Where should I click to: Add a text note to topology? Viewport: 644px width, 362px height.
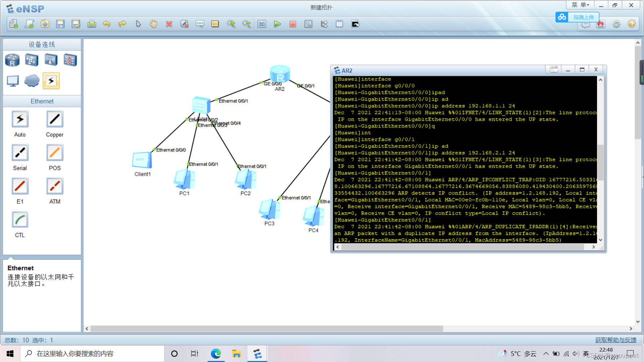[x=200, y=24]
